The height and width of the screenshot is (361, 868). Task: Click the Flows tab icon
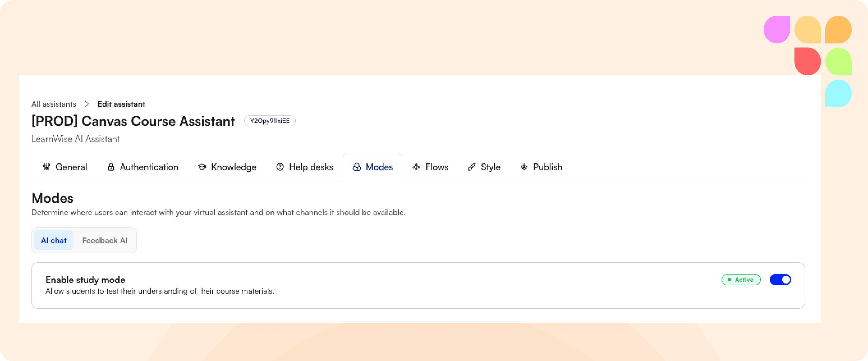point(416,167)
